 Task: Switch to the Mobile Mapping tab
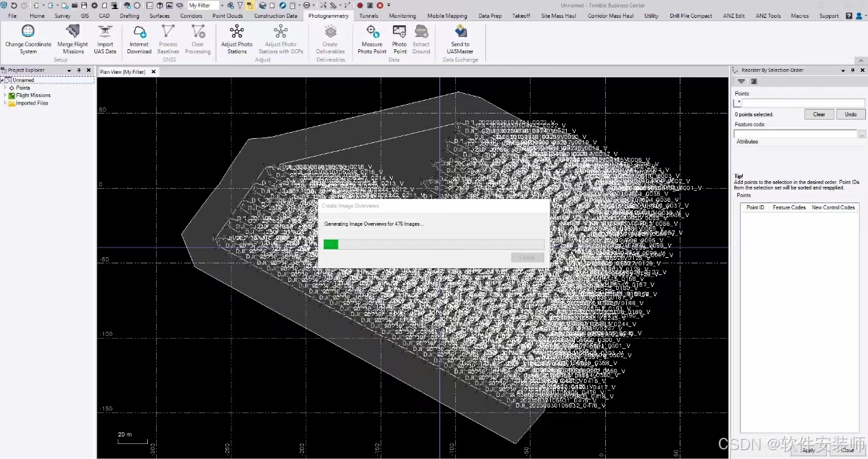[x=447, y=16]
